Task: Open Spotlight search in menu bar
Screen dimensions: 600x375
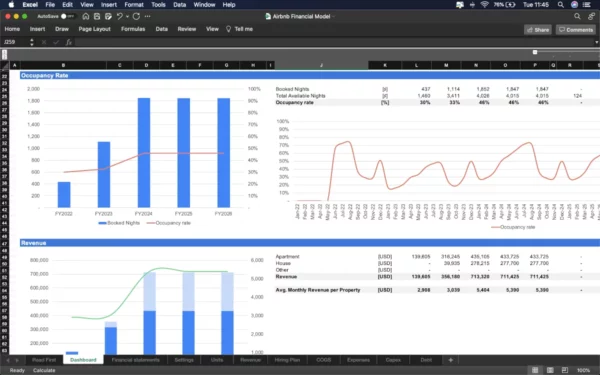Action: tap(561, 5)
